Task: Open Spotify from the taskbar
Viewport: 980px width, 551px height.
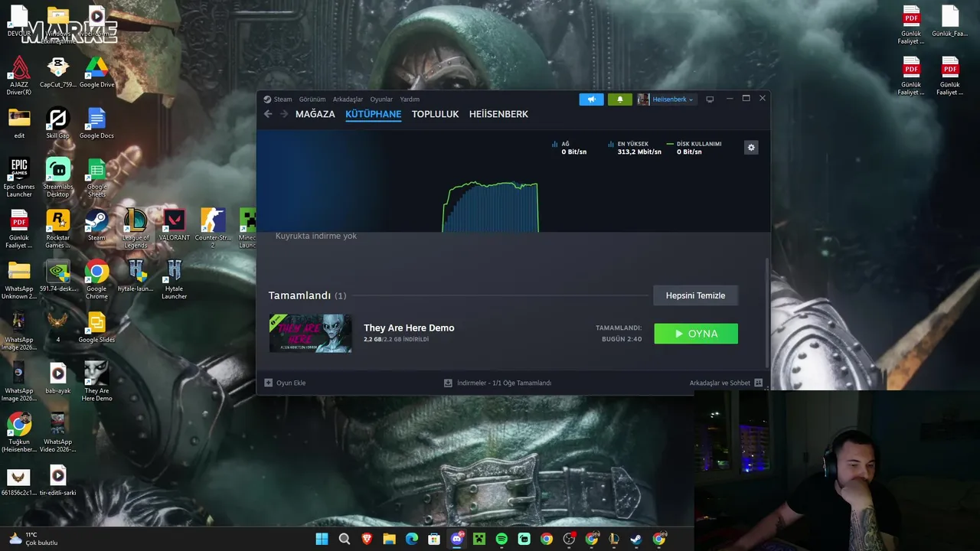Action: (x=501, y=539)
